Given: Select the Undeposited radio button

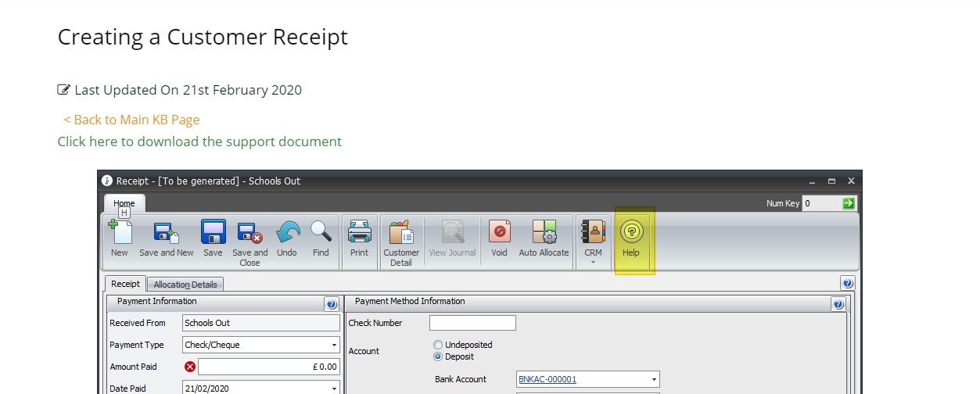Looking at the screenshot, I should 438,345.
